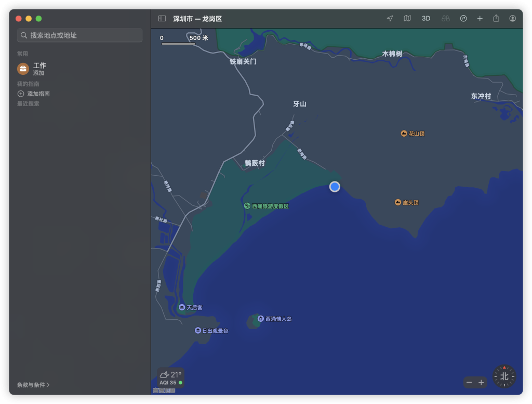Viewport: 532px width, 404px height.
Task: Click the Look Around binoculars icon
Action: pos(445,19)
